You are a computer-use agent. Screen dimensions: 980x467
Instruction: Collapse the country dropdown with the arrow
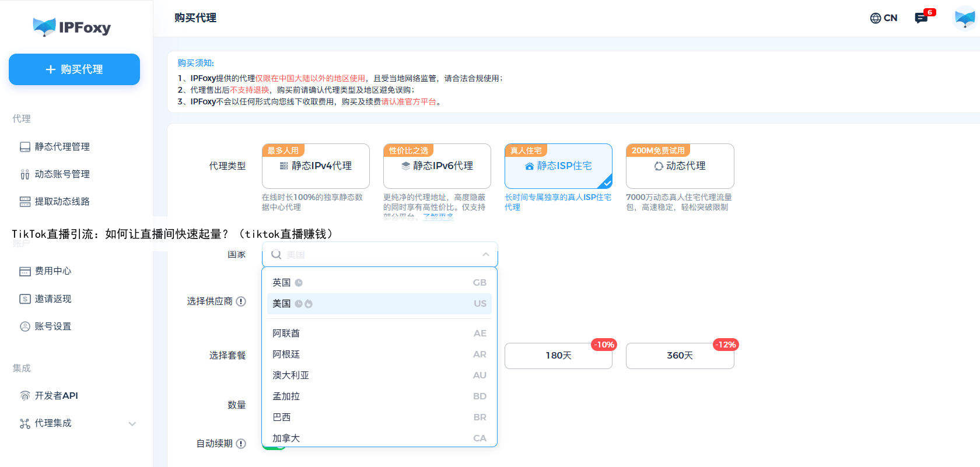(485, 255)
